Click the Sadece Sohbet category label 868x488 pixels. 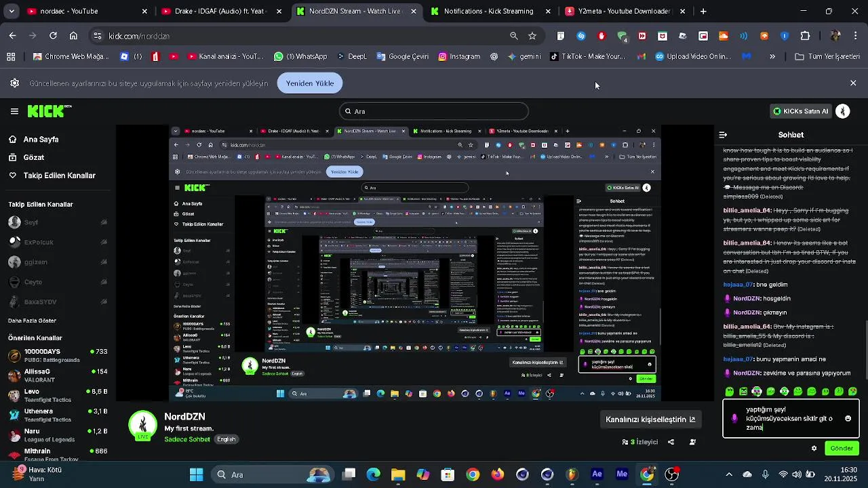[x=187, y=439]
